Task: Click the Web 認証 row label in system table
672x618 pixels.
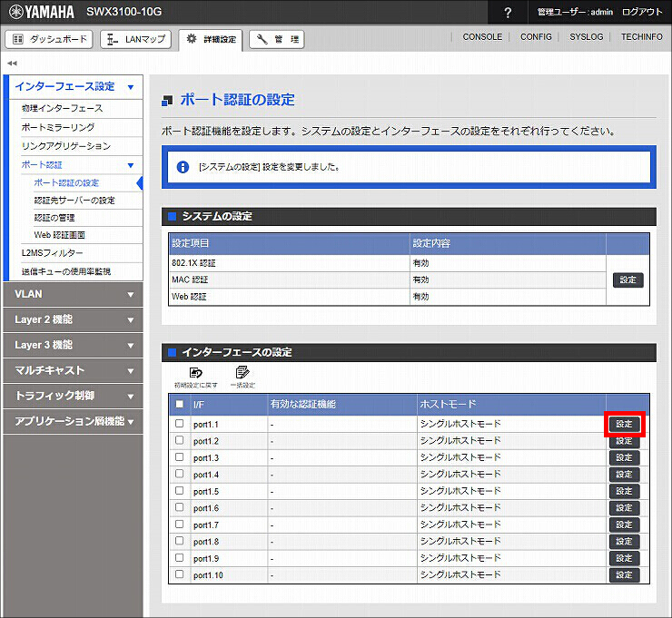Action: pyautogui.click(x=189, y=297)
